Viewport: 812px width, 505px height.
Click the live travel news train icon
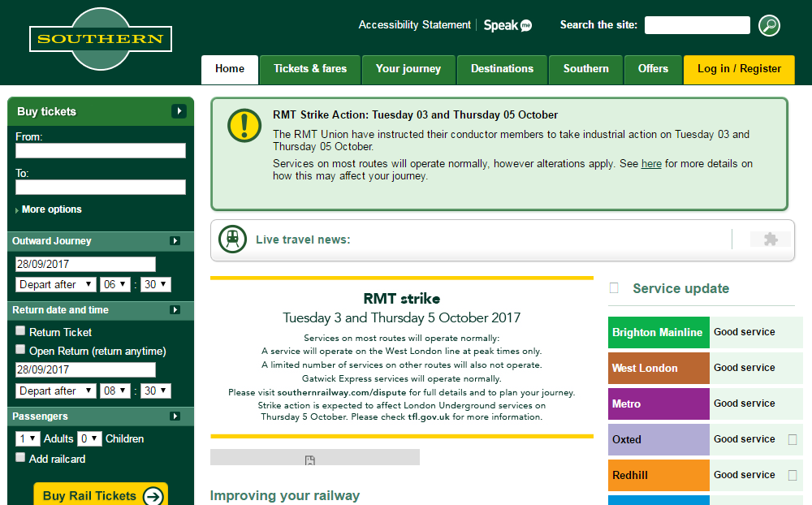click(x=232, y=240)
